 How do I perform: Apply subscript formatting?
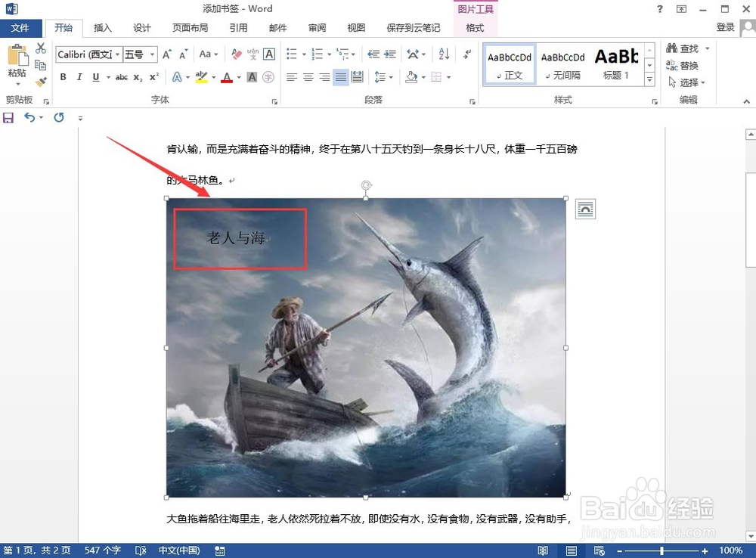click(138, 77)
